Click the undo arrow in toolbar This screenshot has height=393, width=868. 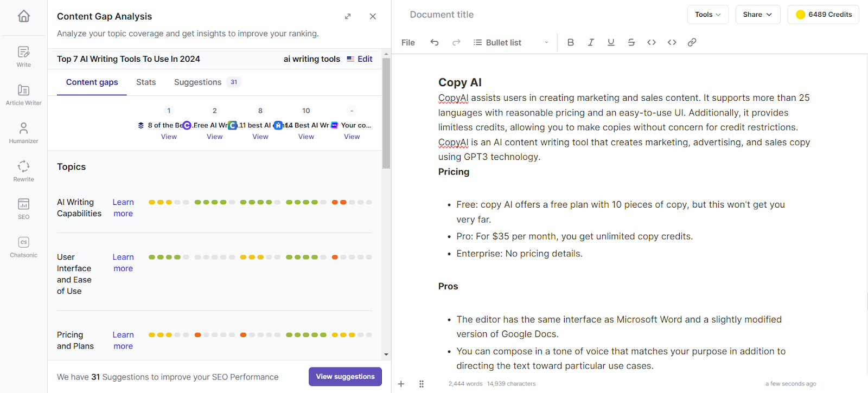435,42
